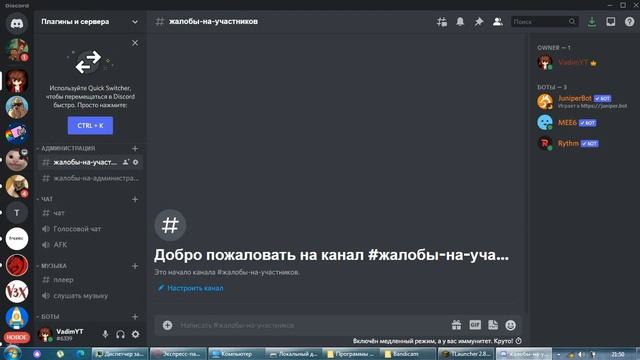Open the GIF picker
The image size is (640, 360).
(x=475, y=325)
